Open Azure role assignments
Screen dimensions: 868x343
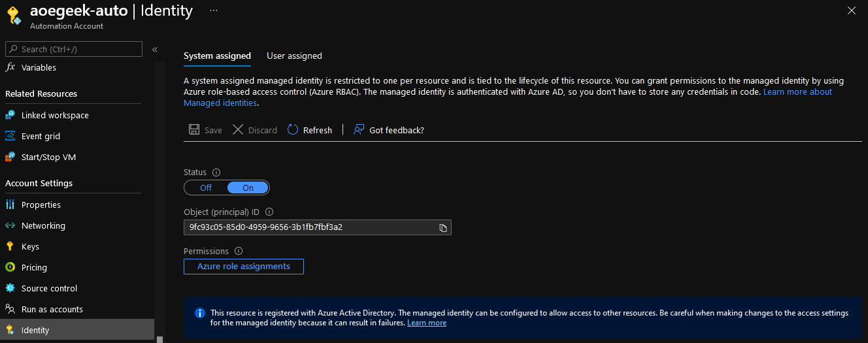[x=244, y=267]
